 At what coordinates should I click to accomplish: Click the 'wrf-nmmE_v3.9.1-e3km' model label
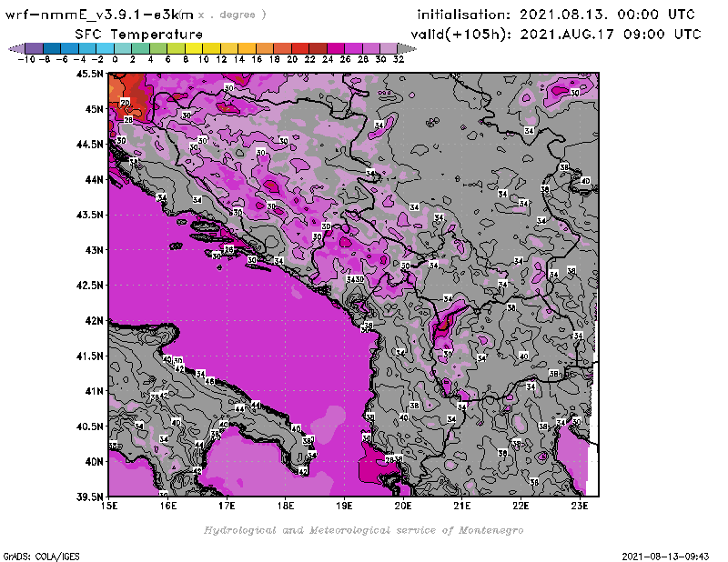(x=99, y=15)
